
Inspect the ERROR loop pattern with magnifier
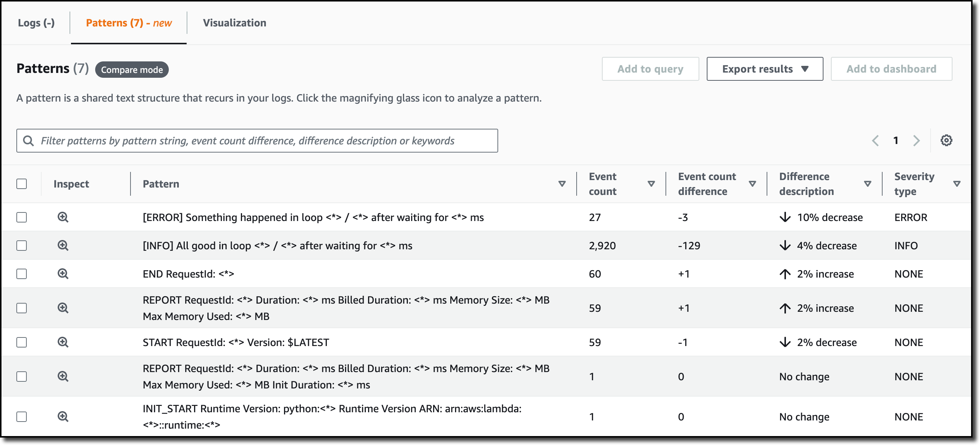point(63,217)
